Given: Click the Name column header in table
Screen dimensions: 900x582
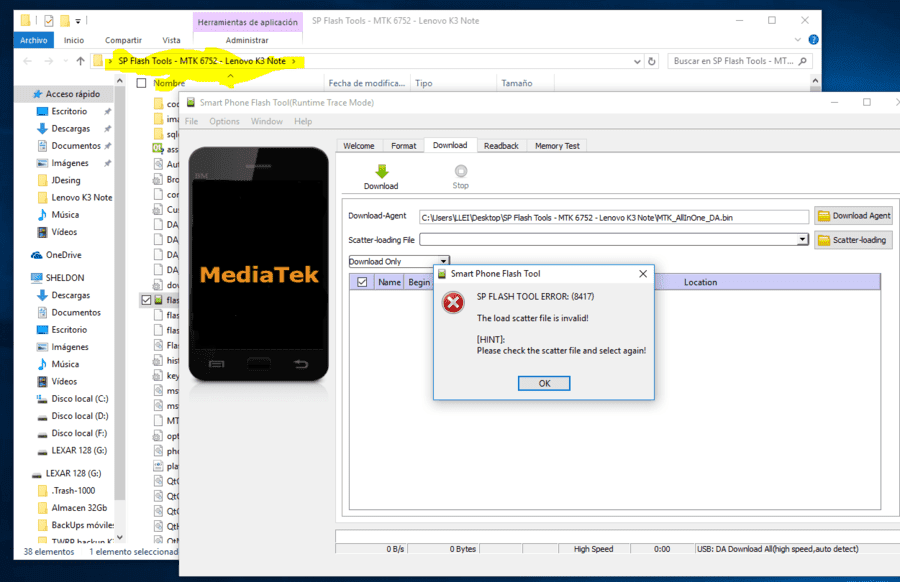Looking at the screenshot, I should pos(389,282).
